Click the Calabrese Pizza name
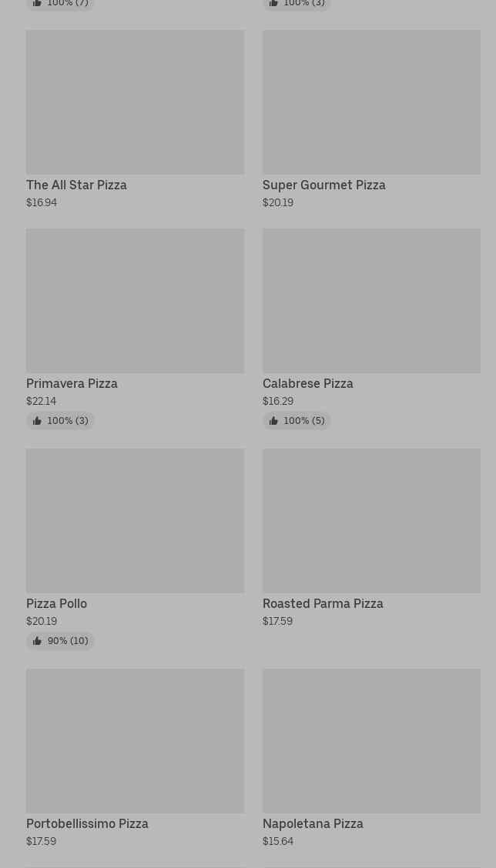 tap(307, 384)
